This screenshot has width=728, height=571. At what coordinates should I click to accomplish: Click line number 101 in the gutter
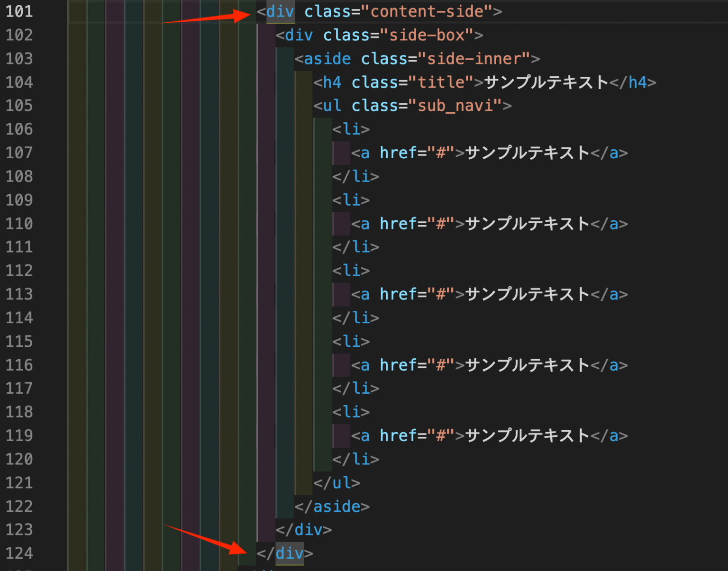pyautogui.click(x=20, y=11)
